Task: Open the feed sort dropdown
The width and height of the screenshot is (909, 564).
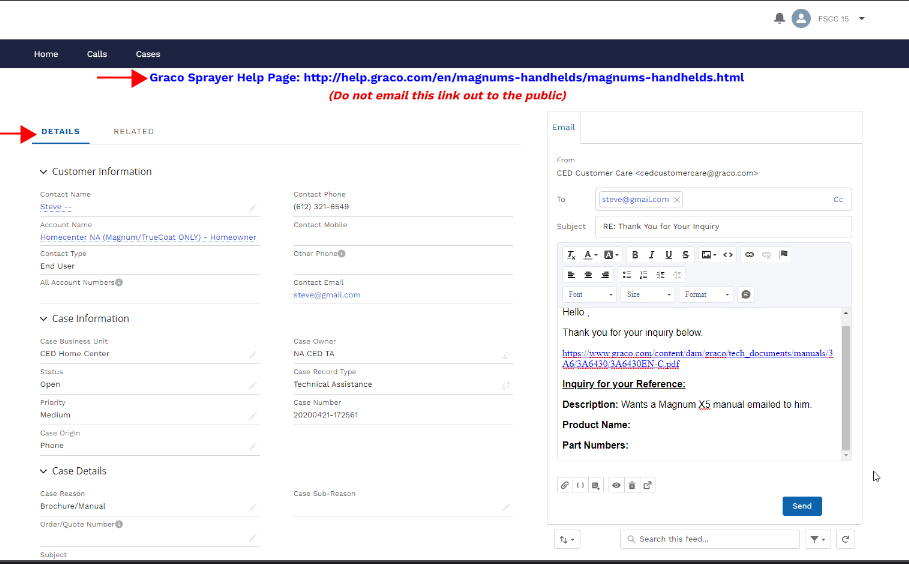Action: [x=567, y=539]
